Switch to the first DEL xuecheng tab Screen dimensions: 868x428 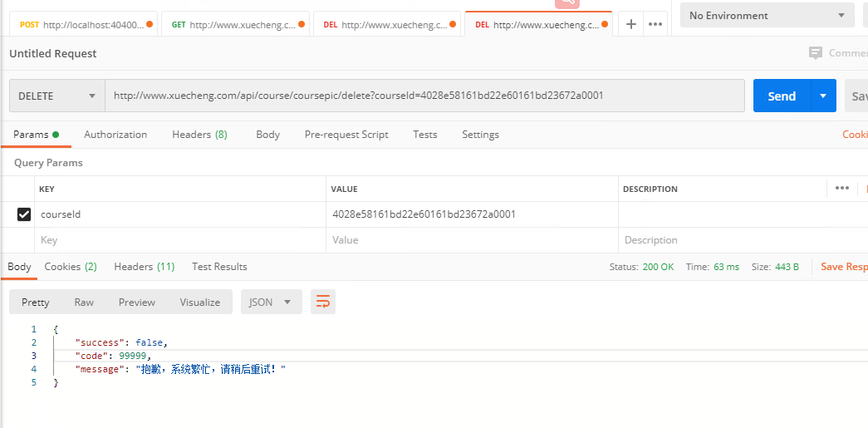[387, 24]
